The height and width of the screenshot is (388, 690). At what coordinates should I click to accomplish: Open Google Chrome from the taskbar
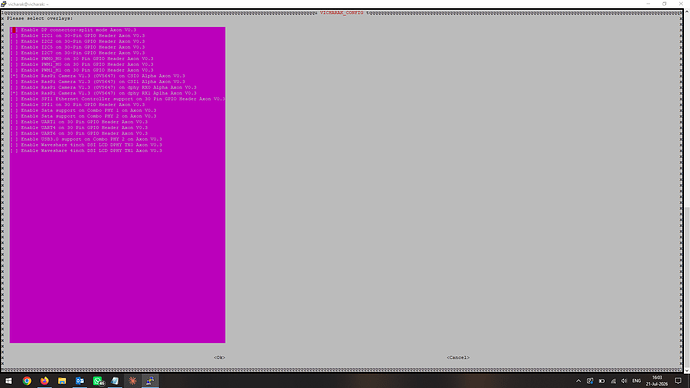[27, 381]
